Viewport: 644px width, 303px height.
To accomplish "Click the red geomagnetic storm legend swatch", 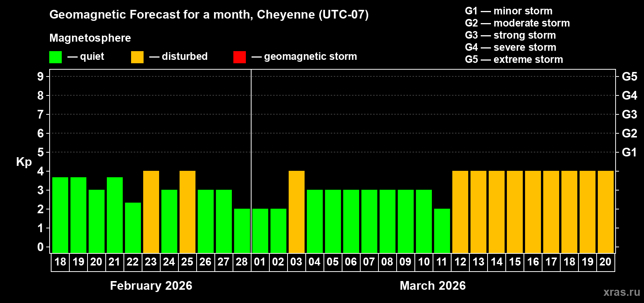I will pos(239,57).
